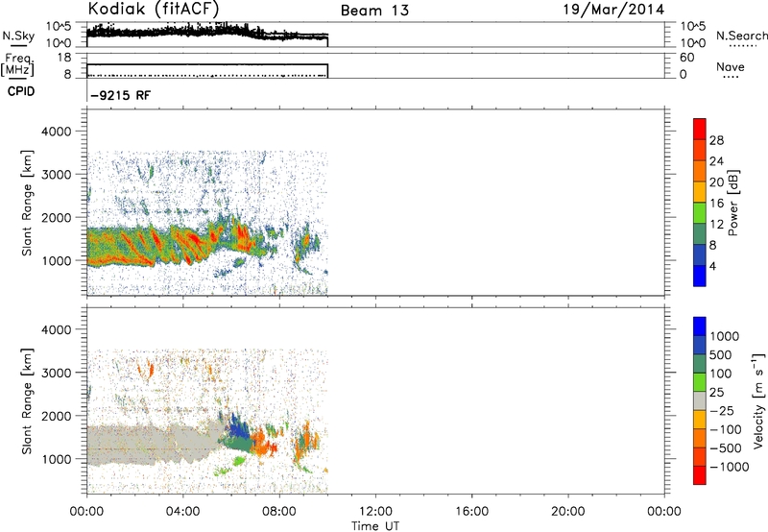This screenshot has width=768, height=532.
Task: Click the CPID label
Action: click(x=21, y=91)
